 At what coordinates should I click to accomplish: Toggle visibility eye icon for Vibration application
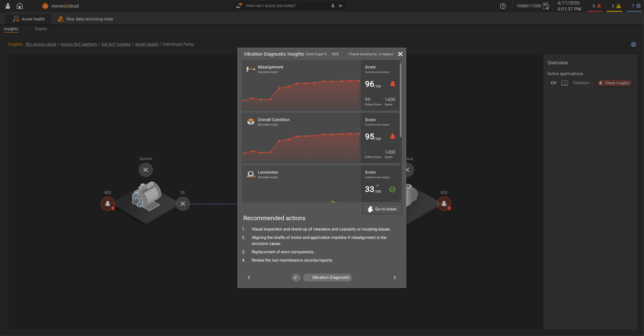click(553, 83)
